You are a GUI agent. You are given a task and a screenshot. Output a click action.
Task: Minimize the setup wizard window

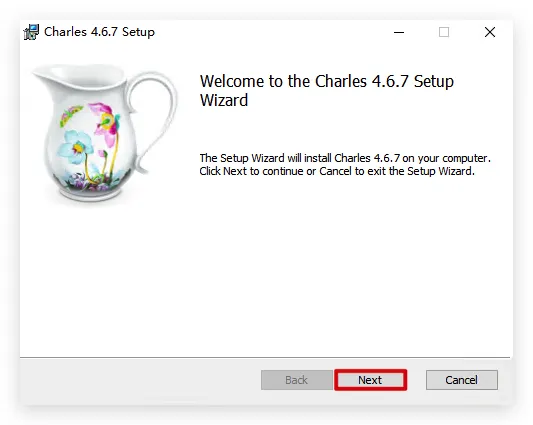(x=399, y=32)
